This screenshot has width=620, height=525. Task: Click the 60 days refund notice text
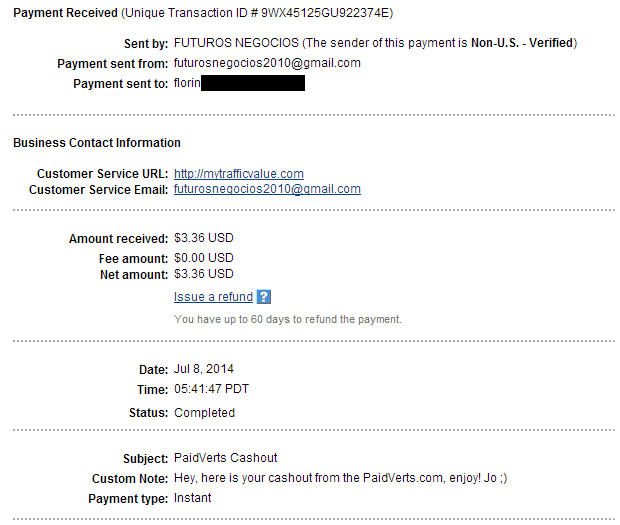coord(288,320)
